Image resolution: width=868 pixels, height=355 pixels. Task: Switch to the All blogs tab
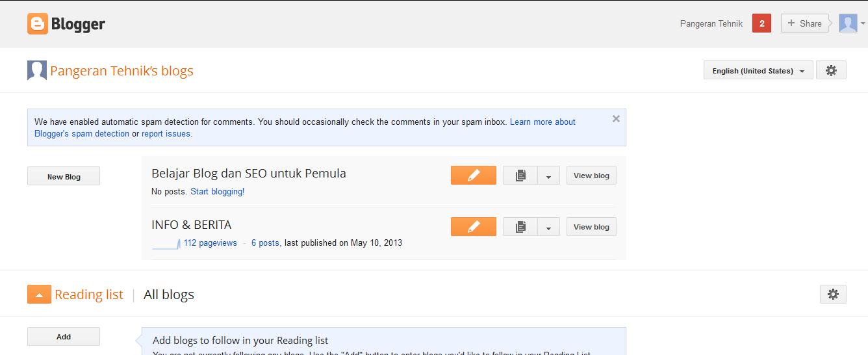tap(169, 295)
